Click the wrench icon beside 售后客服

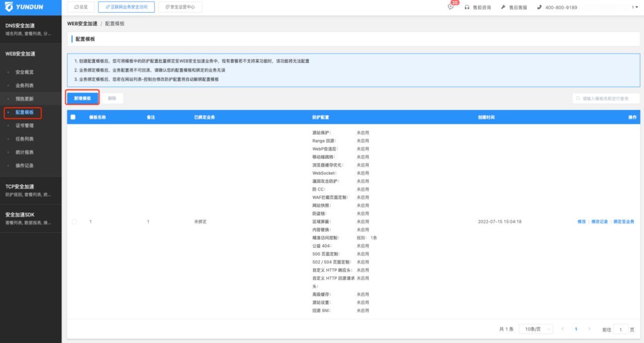(503, 8)
